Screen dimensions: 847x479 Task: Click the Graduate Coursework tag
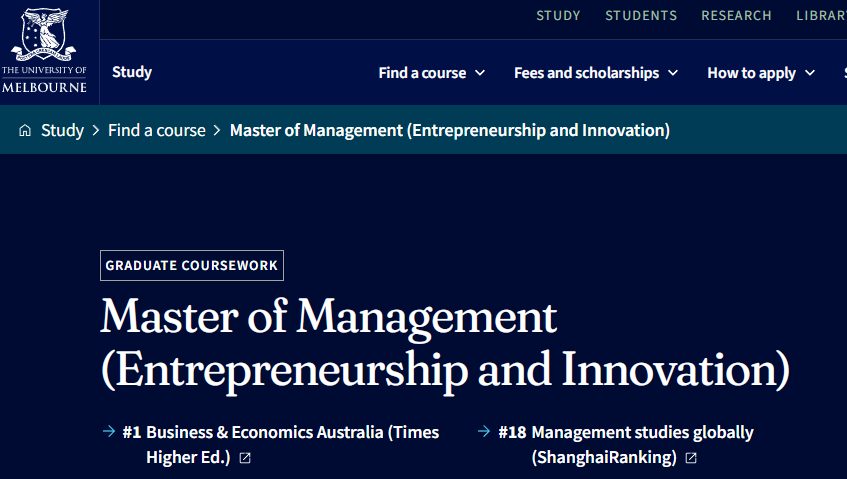coord(192,266)
